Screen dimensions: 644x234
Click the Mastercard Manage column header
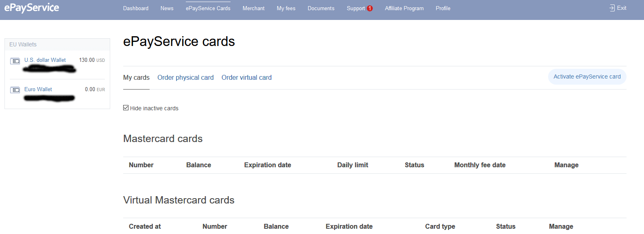(566, 165)
